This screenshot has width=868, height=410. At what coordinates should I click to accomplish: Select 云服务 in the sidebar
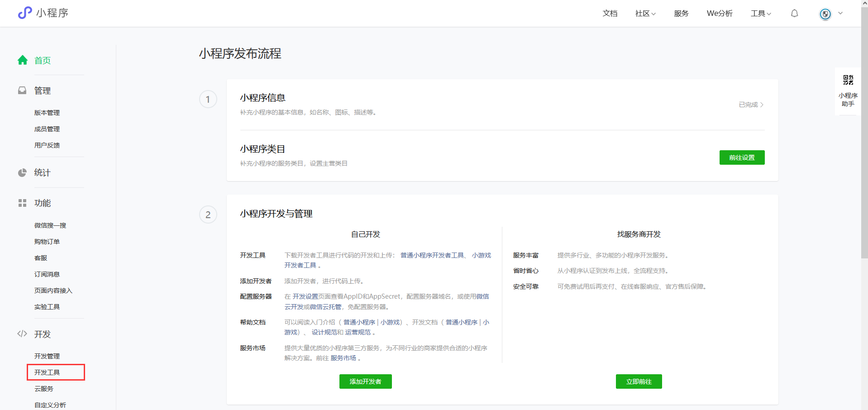click(44, 389)
